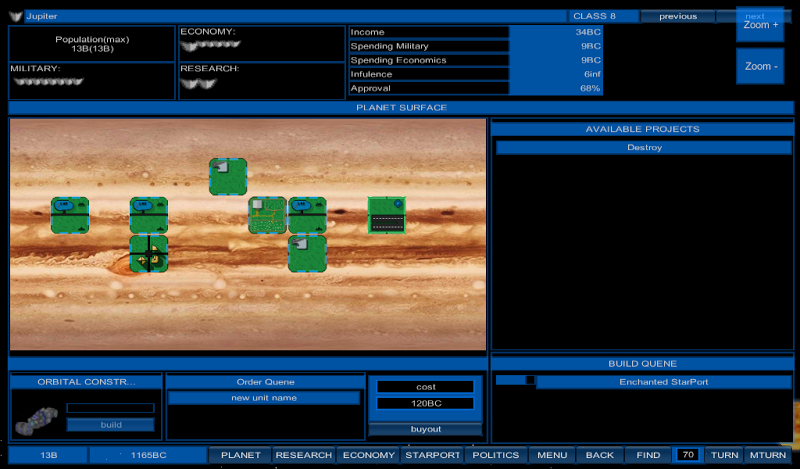Open the PLANET screen
800x469 pixels.
tap(240, 455)
